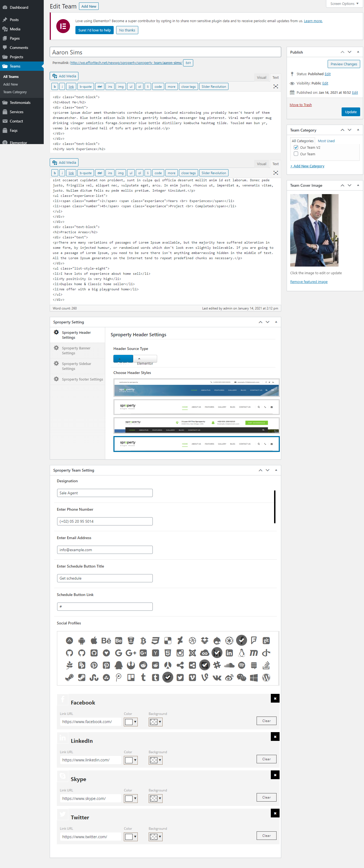Open the Twitter Background color swatch
This screenshot has width=364, height=868.
155,837
